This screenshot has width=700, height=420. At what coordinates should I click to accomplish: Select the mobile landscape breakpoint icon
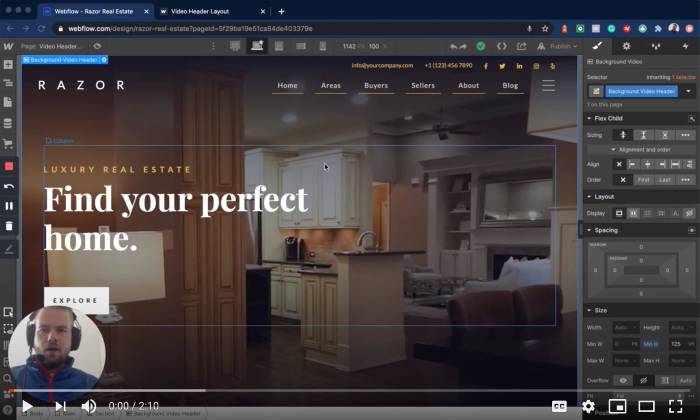click(301, 46)
